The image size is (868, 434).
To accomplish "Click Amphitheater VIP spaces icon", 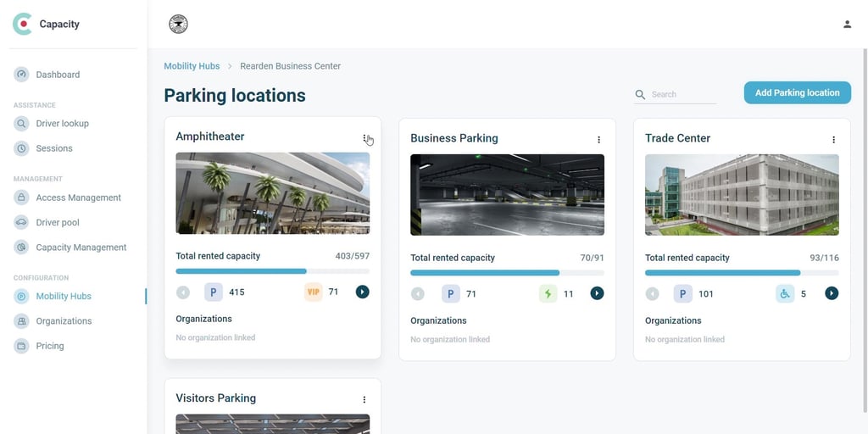I will pos(314,292).
